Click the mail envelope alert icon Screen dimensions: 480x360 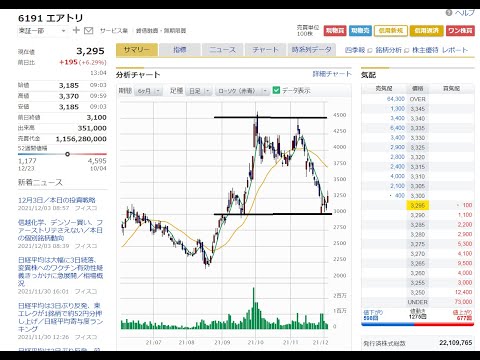click(88, 31)
